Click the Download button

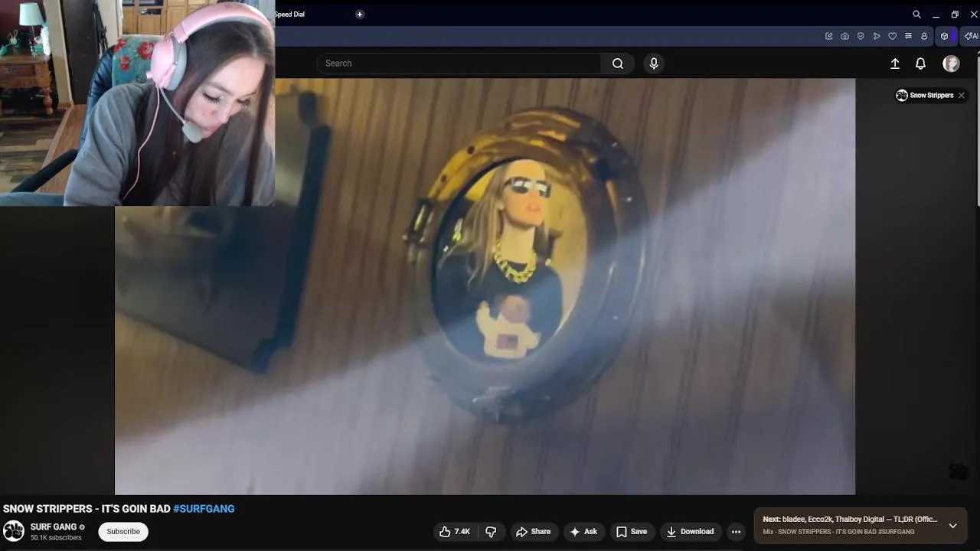pos(690,532)
